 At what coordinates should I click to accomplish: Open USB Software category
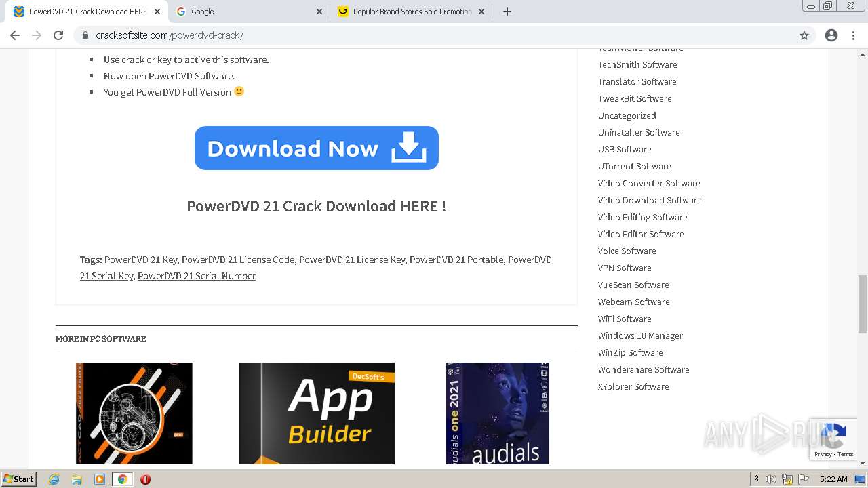pyautogui.click(x=625, y=149)
